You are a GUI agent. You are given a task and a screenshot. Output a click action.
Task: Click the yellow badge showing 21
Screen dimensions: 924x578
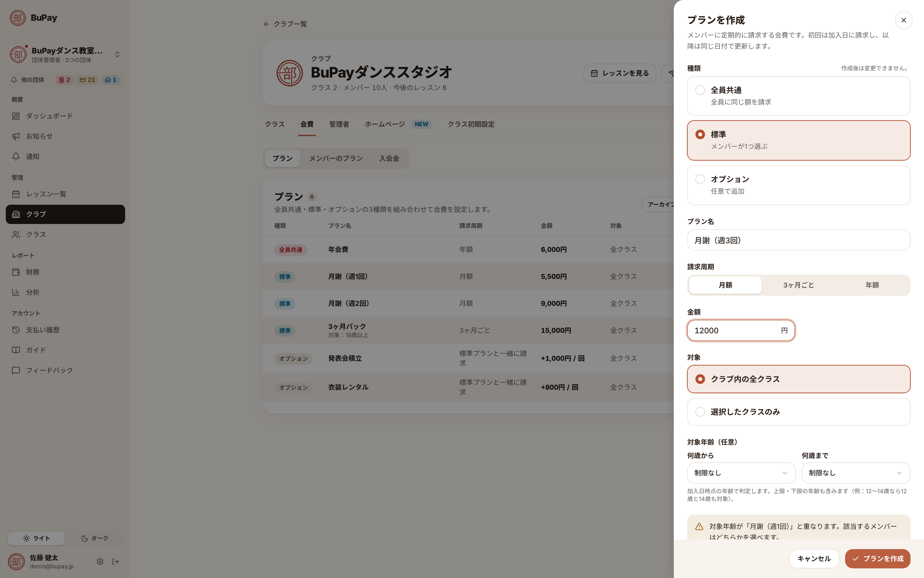(87, 80)
